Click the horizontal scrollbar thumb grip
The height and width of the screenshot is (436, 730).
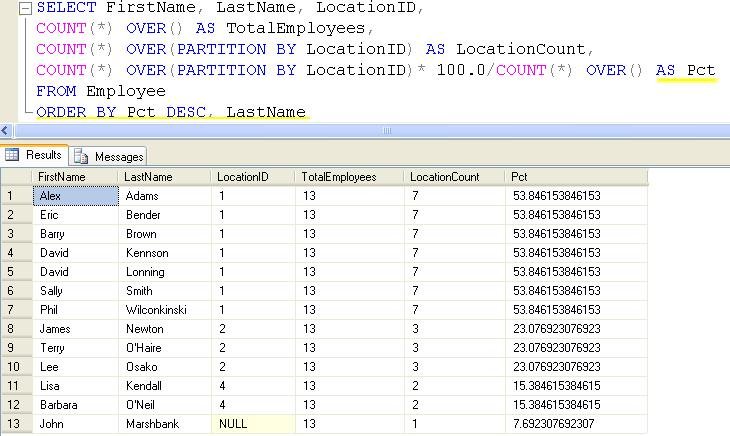point(387,131)
